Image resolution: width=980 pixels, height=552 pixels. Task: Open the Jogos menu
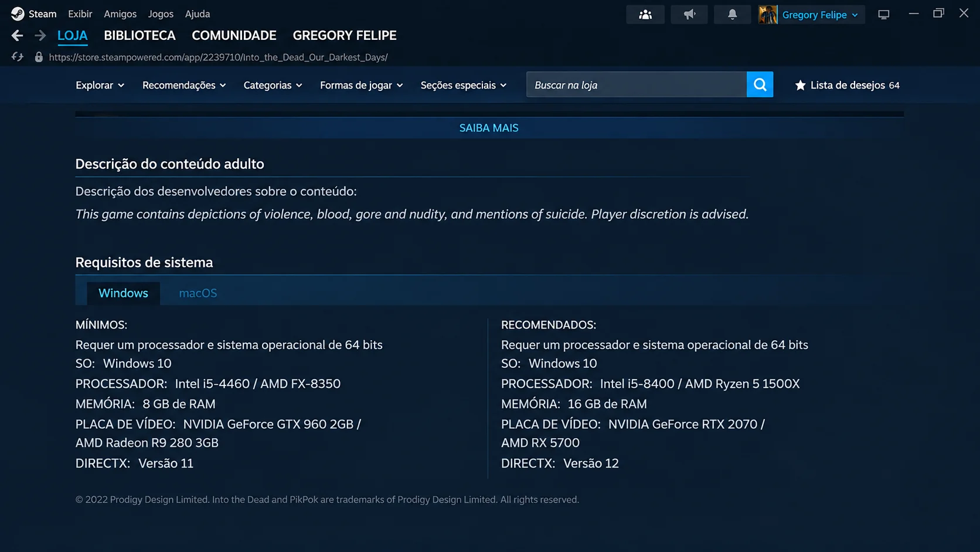click(161, 13)
